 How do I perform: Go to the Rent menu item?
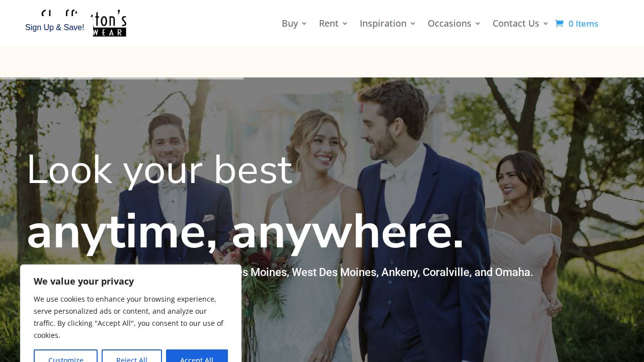329,24
